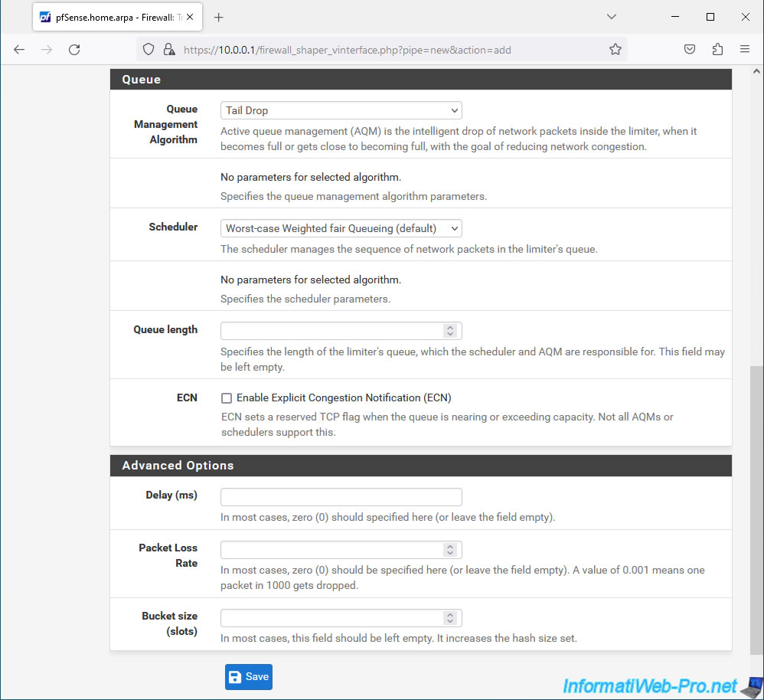Click the Queue section header
Viewport: 764px width, 700px height.
point(421,80)
